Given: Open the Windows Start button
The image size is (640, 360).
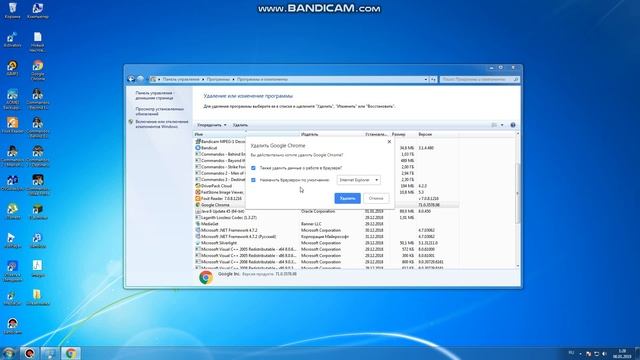Looking at the screenshot, I should click(x=8, y=353).
